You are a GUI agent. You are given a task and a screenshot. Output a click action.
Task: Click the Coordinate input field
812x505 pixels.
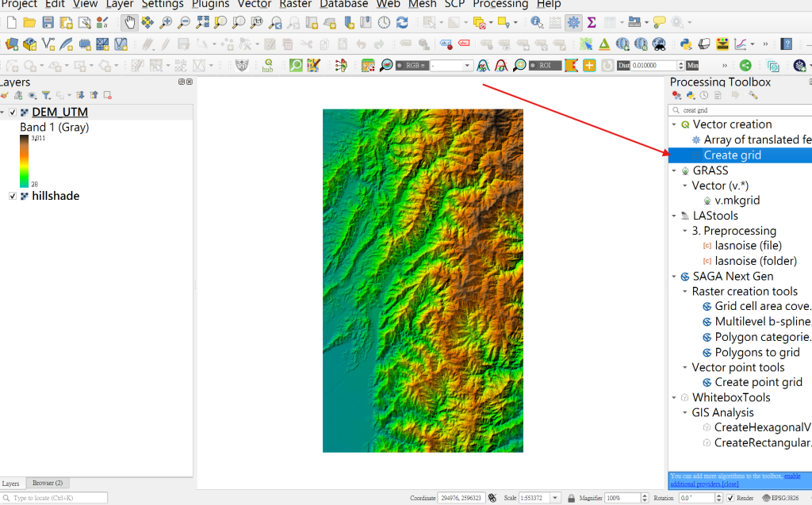click(461, 498)
